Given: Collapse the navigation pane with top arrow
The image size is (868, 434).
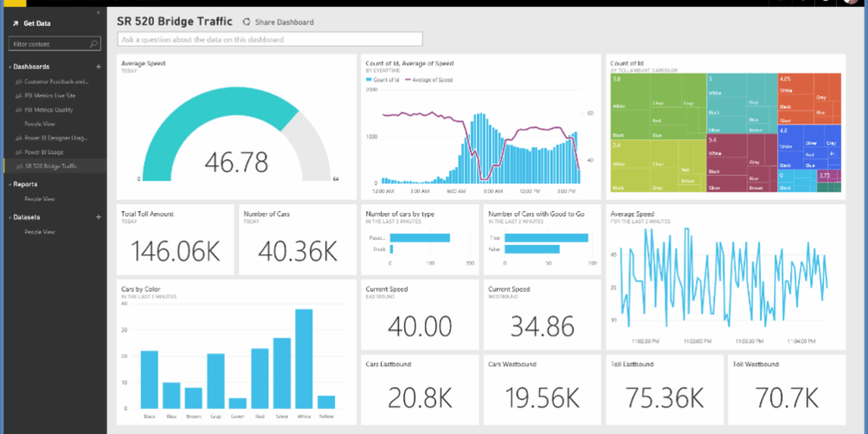Looking at the screenshot, I should 98,12.
